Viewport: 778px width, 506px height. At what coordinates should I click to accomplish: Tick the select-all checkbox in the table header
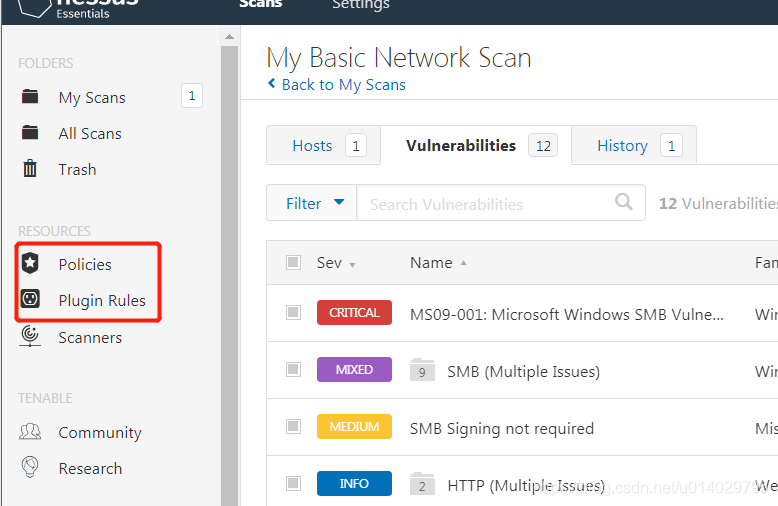click(293, 262)
